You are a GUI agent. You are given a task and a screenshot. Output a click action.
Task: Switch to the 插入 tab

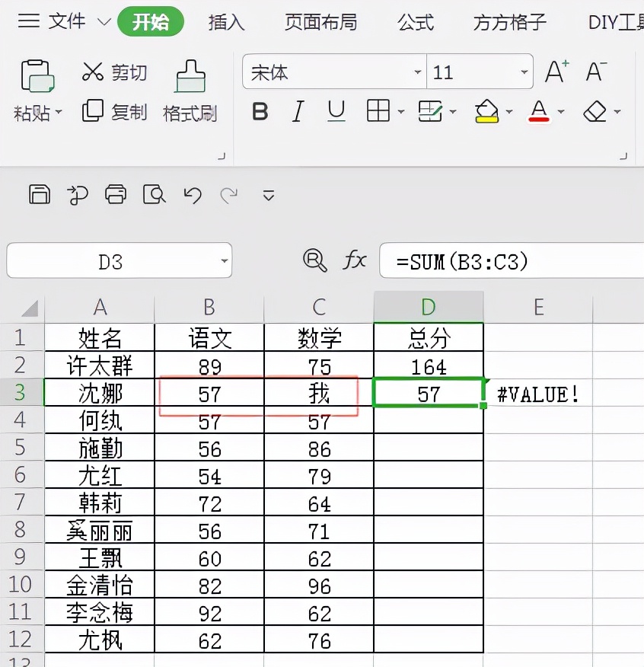(226, 21)
